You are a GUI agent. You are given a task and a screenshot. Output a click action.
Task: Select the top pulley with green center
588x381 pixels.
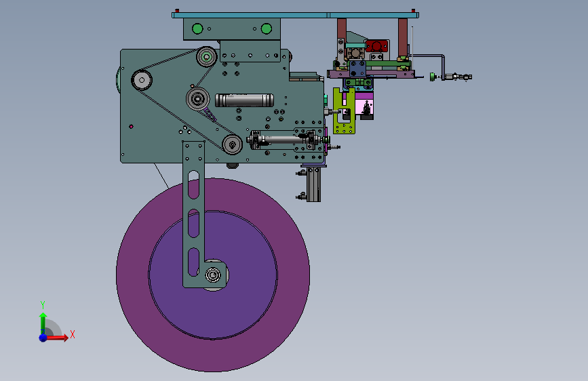tap(206, 57)
